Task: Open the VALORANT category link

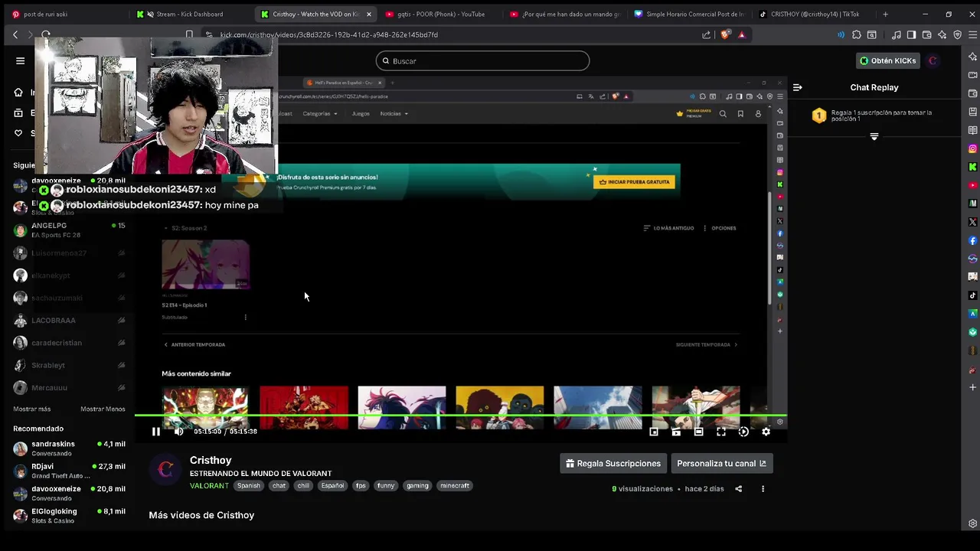Action: pos(209,486)
